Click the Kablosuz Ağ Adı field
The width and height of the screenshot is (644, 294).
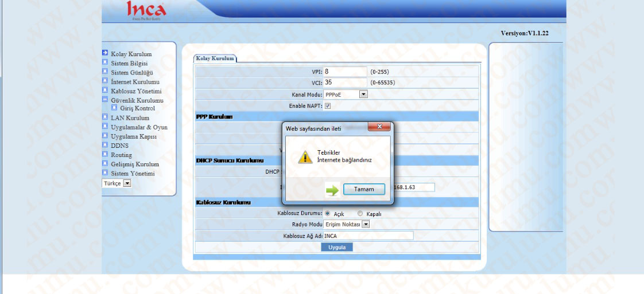coord(368,236)
